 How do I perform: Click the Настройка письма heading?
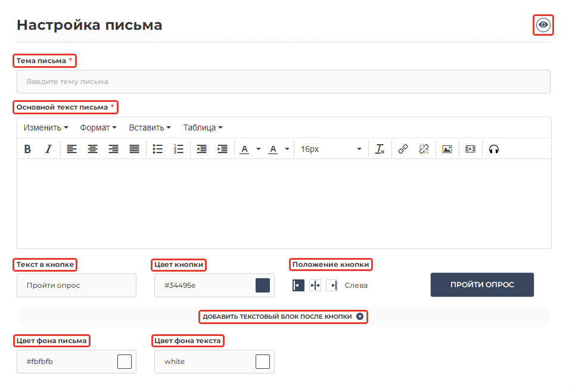tap(89, 25)
